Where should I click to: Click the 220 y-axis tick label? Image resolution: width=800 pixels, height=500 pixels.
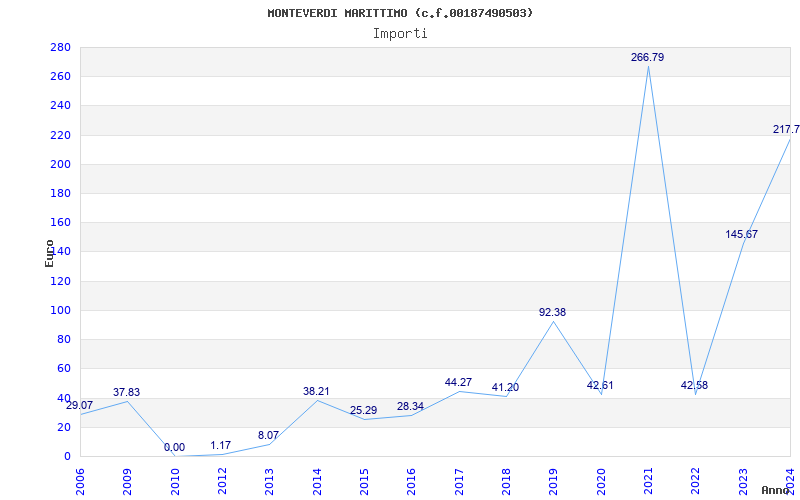(60, 135)
